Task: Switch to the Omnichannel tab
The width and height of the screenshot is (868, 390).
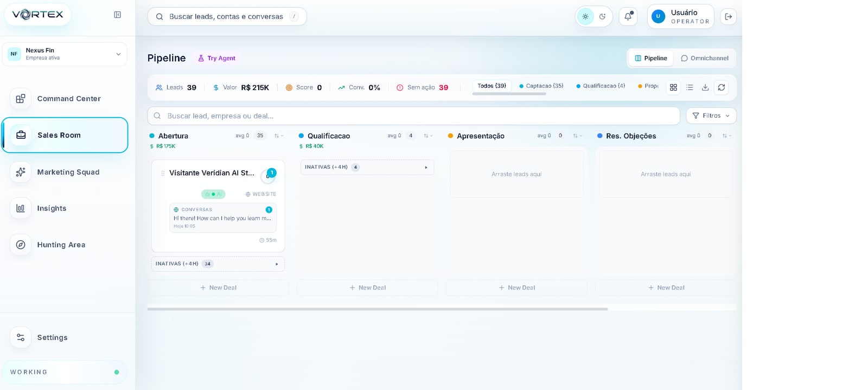Action: pos(705,58)
